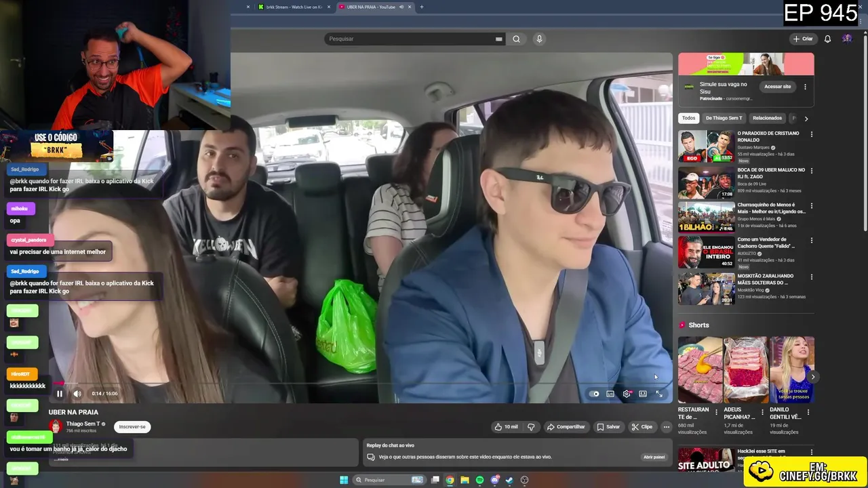868x488 pixels.
Task: Open the Adeus Picanha Short thumbnail
Action: point(746,370)
